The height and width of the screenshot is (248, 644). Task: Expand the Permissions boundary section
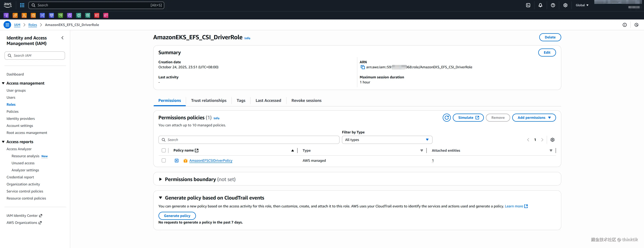160,179
